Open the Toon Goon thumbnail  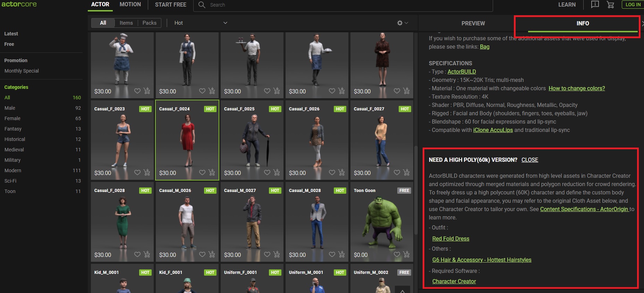point(382,222)
